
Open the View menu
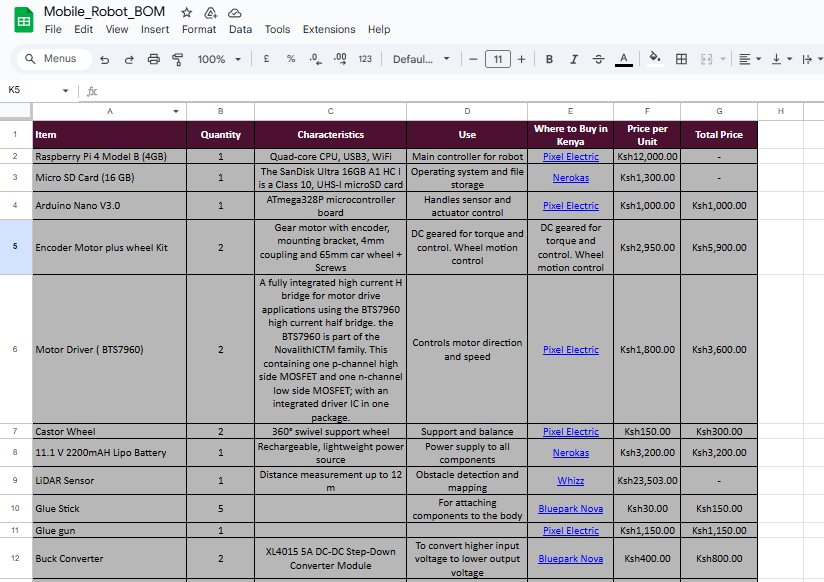pyautogui.click(x=117, y=29)
